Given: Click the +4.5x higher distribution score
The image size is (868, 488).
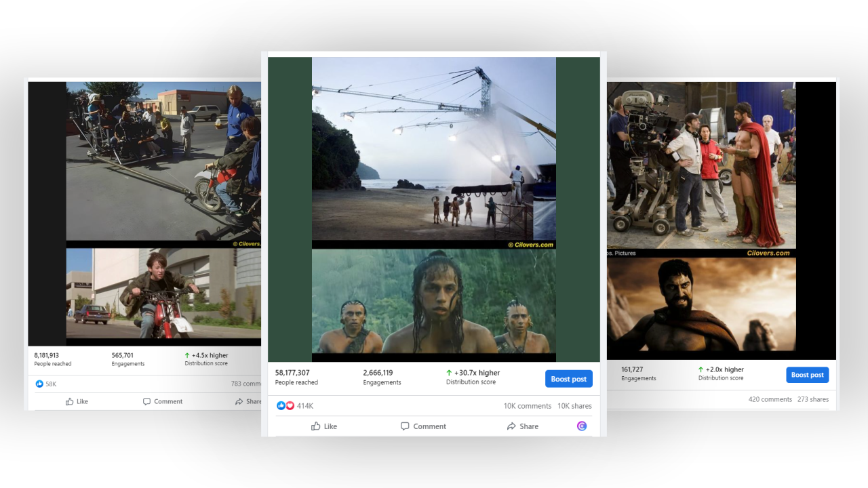Looking at the screenshot, I should pos(206,359).
